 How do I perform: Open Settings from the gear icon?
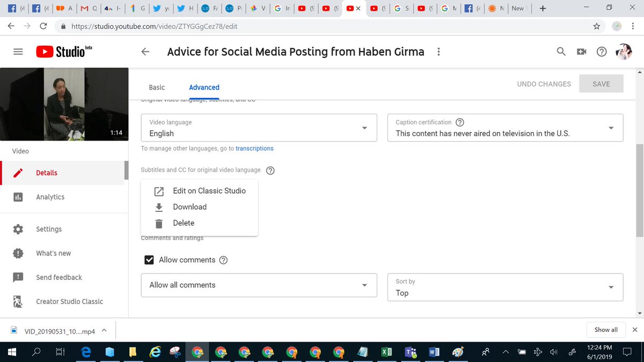18,229
